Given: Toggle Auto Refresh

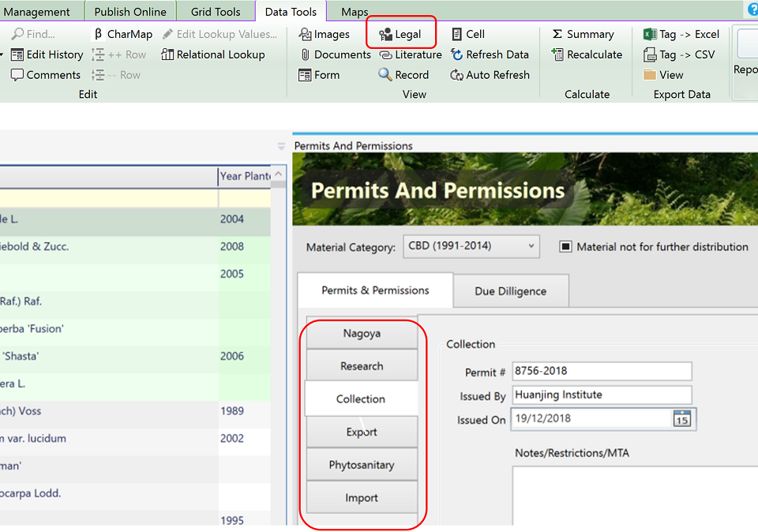Looking at the screenshot, I should pos(490,75).
